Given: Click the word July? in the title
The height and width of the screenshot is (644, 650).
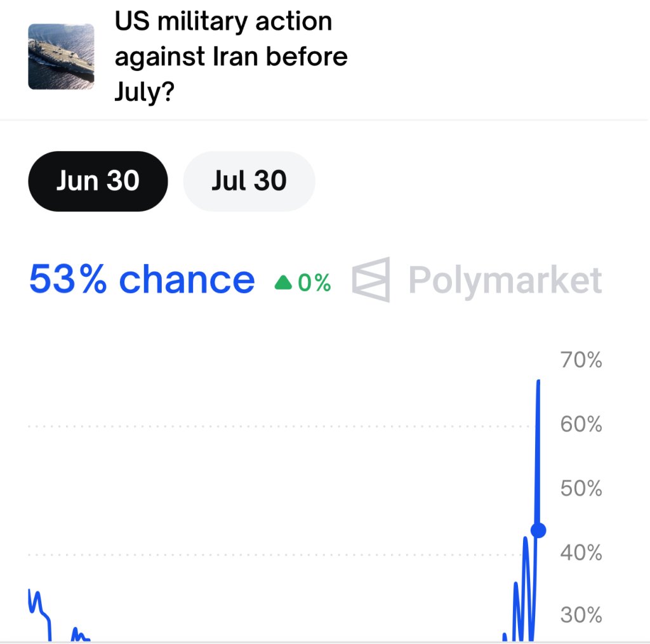Looking at the screenshot, I should point(144,91).
